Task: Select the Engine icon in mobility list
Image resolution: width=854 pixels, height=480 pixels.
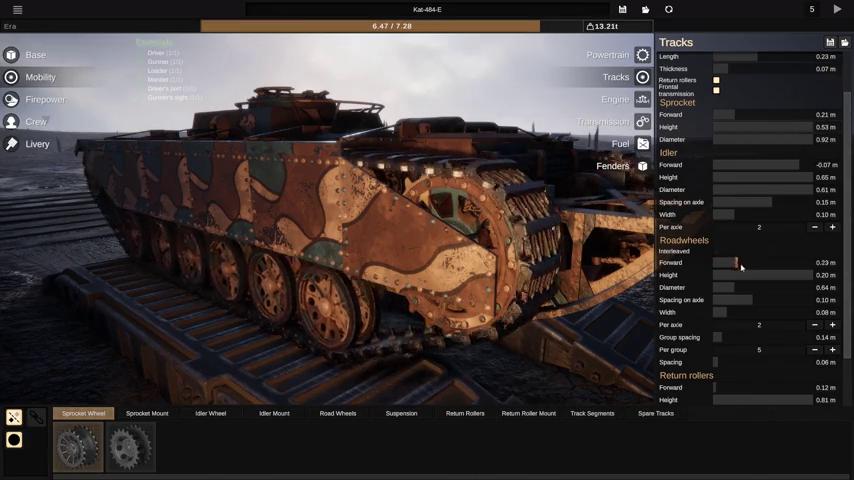Action: 643,100
